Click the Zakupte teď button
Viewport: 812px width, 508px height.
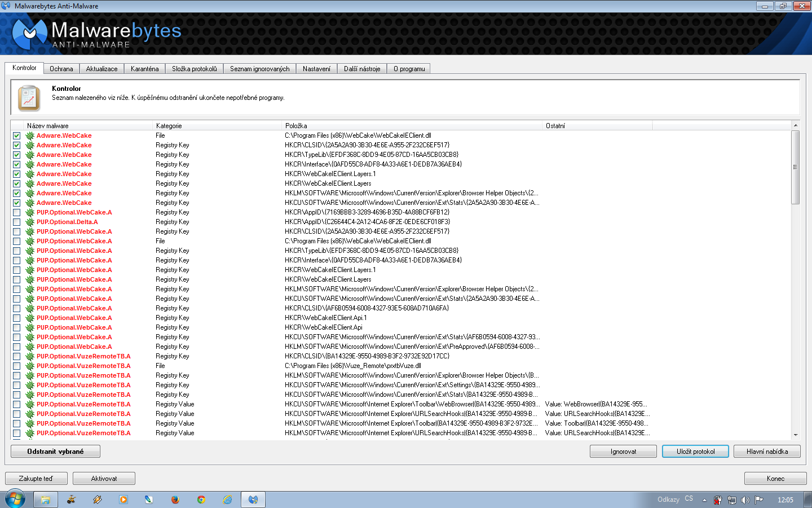[x=36, y=479]
